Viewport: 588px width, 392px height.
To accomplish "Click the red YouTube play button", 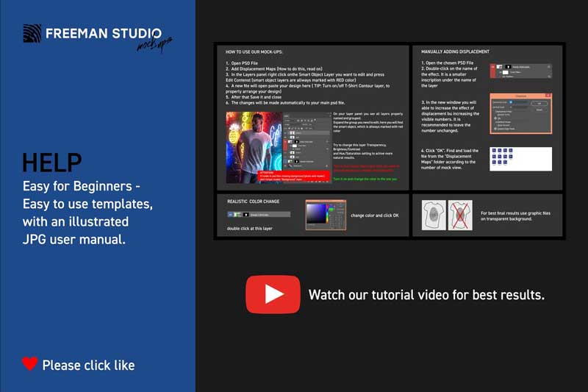I will [273, 294].
